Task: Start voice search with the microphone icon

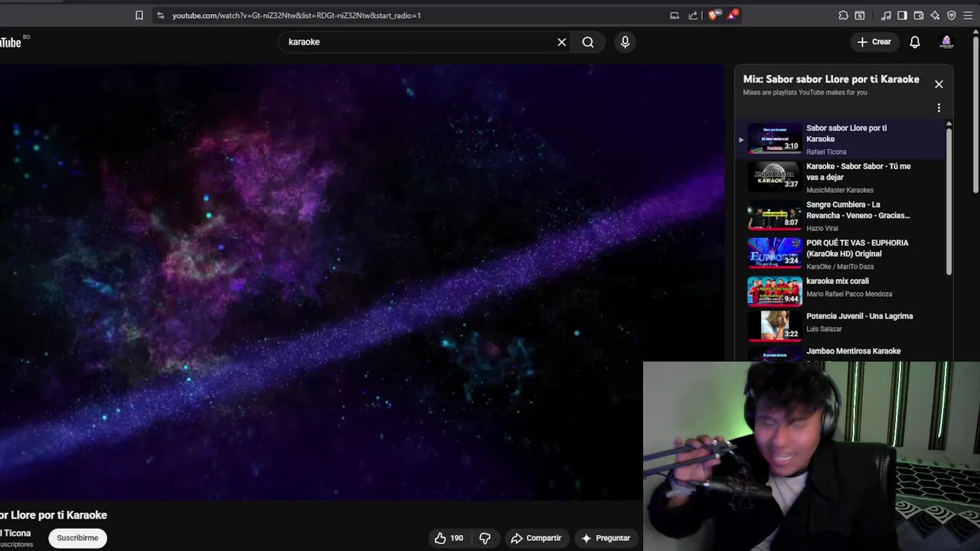Action: [x=625, y=42]
